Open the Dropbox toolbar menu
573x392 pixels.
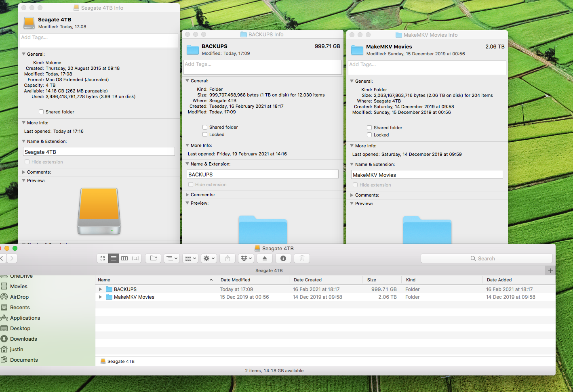246,258
